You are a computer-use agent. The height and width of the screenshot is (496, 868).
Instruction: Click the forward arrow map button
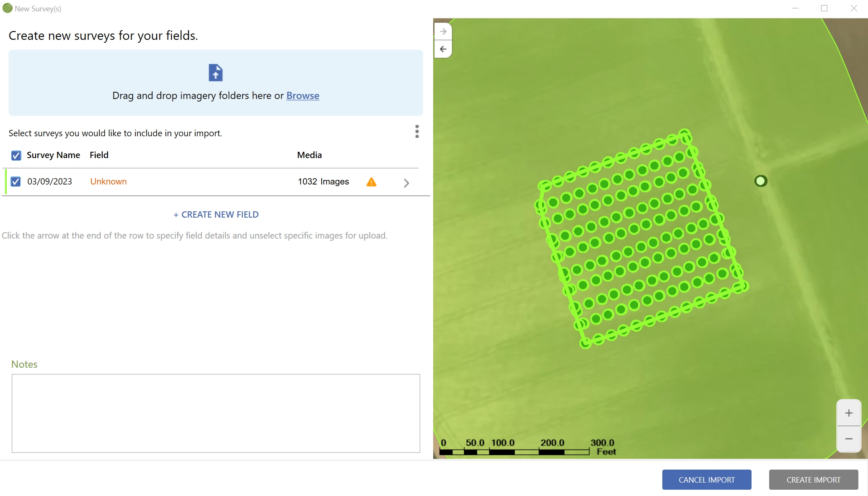(x=443, y=31)
